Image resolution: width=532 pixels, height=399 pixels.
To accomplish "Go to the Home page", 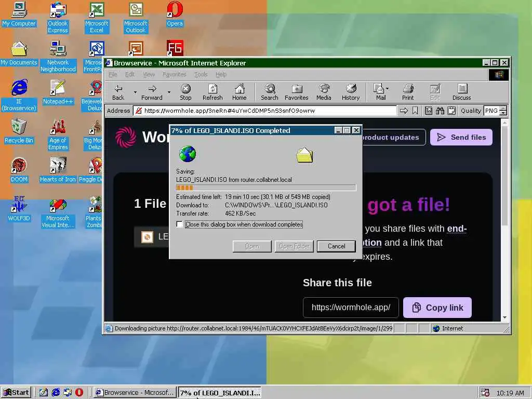I will (240, 92).
